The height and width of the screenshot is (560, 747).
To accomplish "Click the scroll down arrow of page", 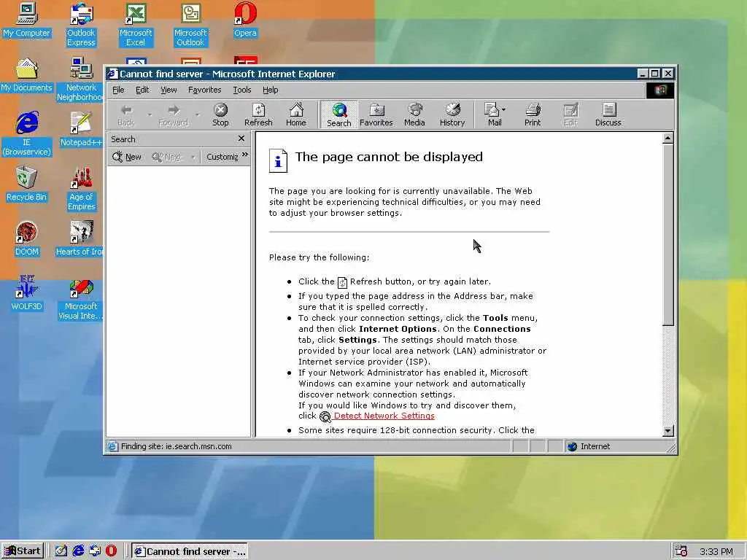I will [x=668, y=431].
